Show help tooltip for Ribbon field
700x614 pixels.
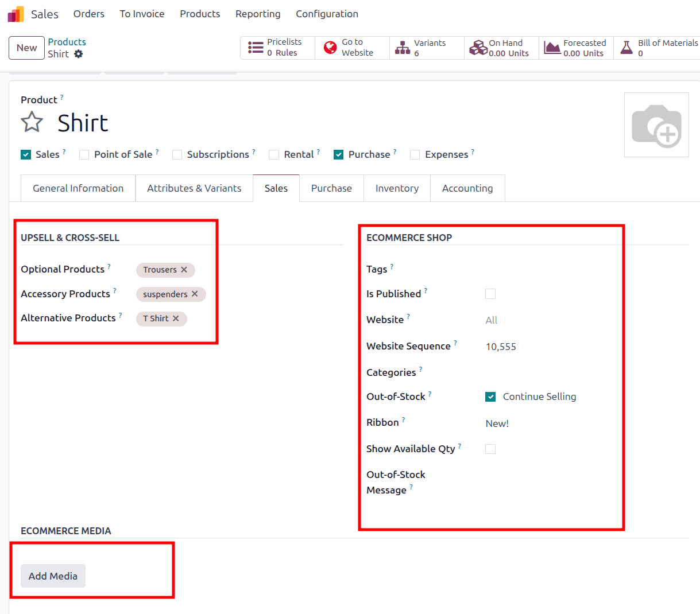point(404,419)
